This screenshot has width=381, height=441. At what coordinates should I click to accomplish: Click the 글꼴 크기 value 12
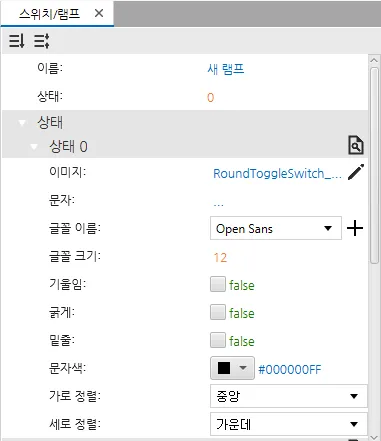[x=220, y=257]
